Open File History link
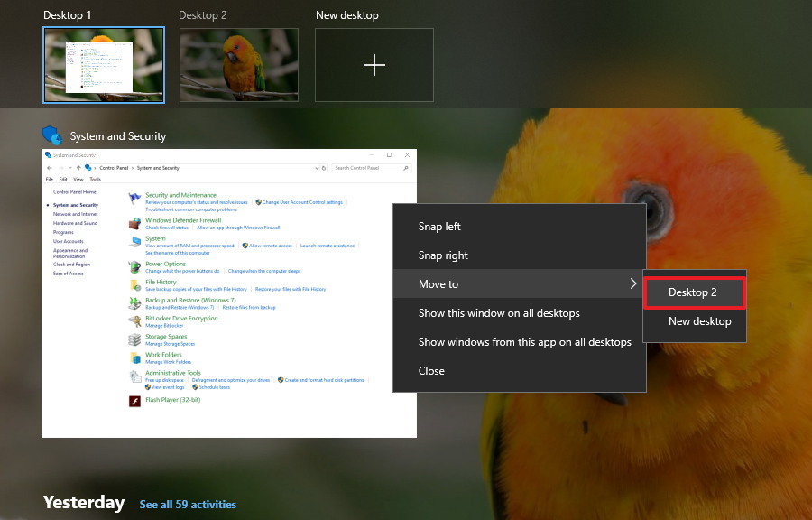Image resolution: width=812 pixels, height=520 pixels. [x=161, y=283]
